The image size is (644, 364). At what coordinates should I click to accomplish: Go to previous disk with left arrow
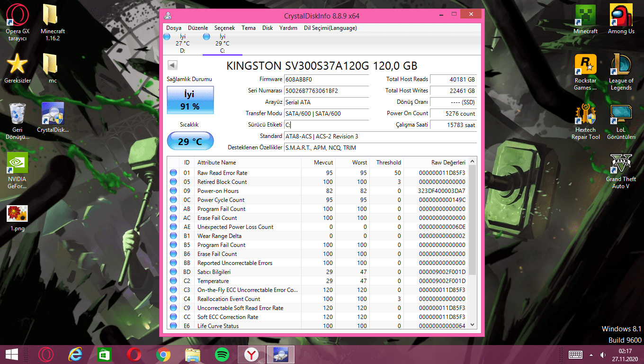click(x=172, y=65)
